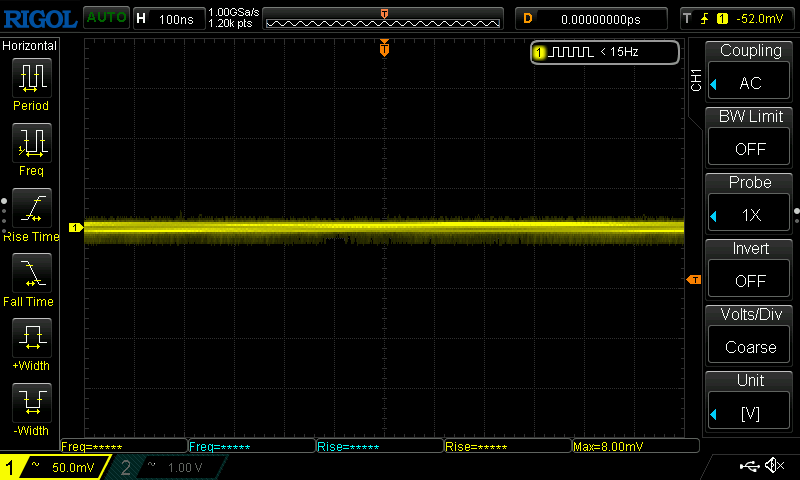Click the delay 0.00000000ps field

tap(591, 19)
